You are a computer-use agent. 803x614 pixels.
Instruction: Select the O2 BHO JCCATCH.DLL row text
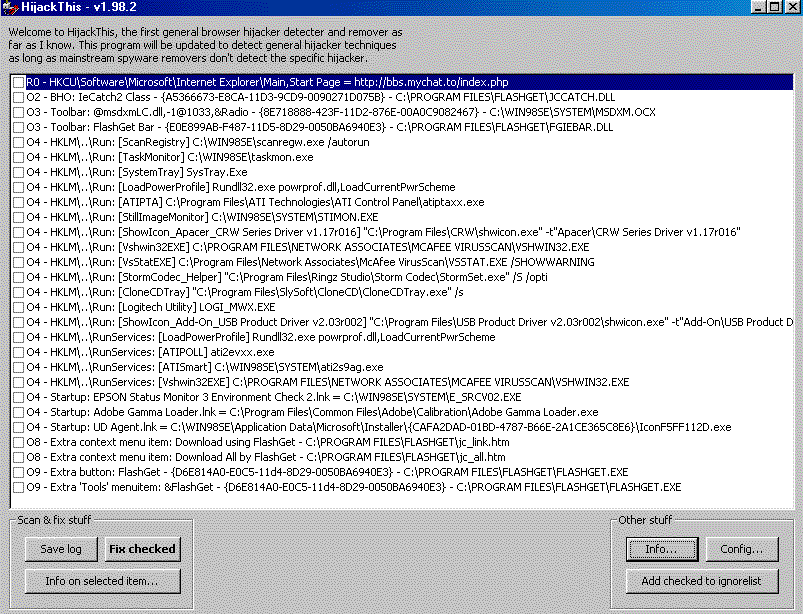point(321,97)
